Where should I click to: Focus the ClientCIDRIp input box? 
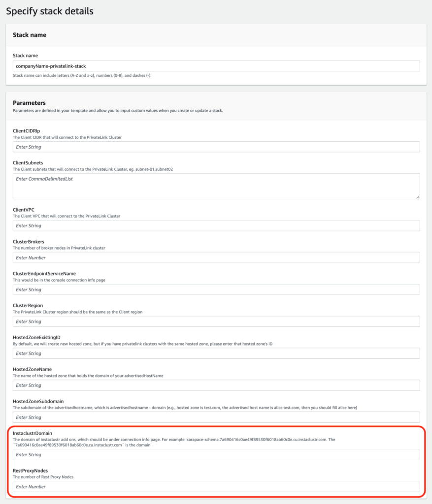216,147
